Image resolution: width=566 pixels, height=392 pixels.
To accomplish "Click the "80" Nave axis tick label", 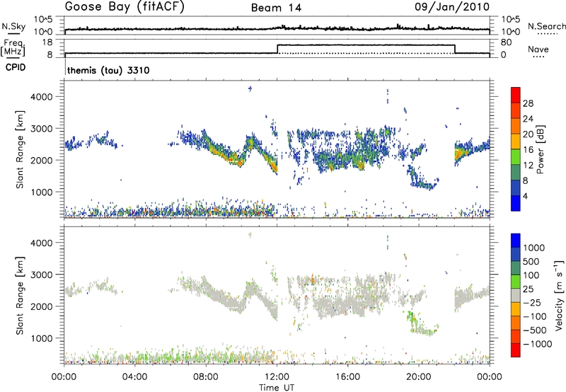I will [x=506, y=42].
